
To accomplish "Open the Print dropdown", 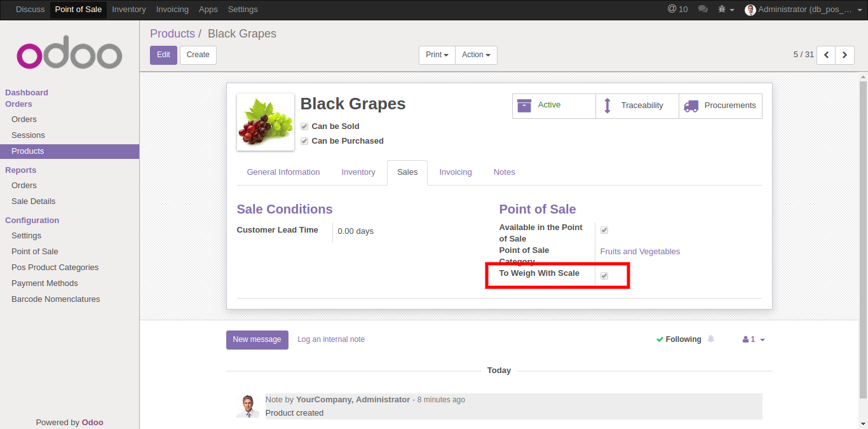I will click(437, 55).
